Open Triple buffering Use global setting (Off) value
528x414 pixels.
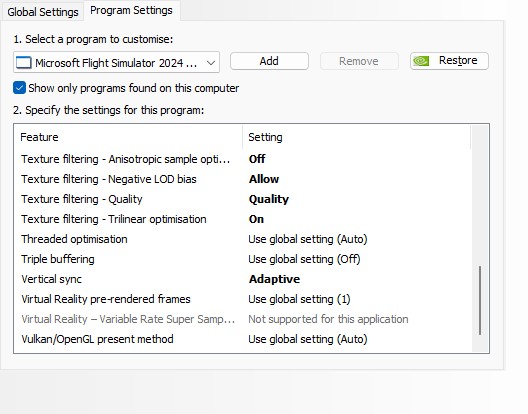304,259
